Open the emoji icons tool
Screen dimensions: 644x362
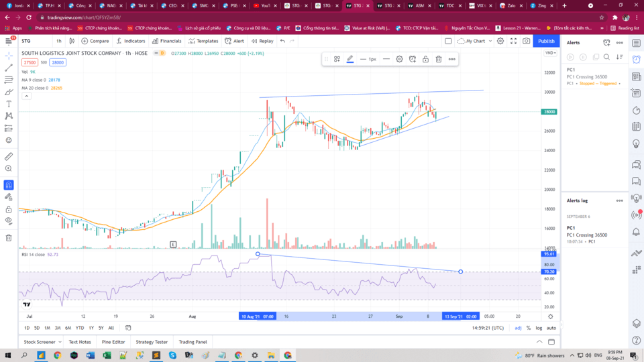(9, 140)
